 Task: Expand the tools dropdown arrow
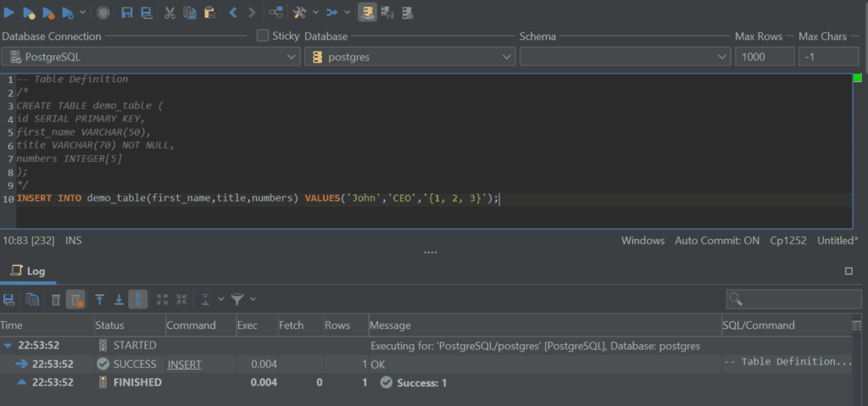pos(315,12)
